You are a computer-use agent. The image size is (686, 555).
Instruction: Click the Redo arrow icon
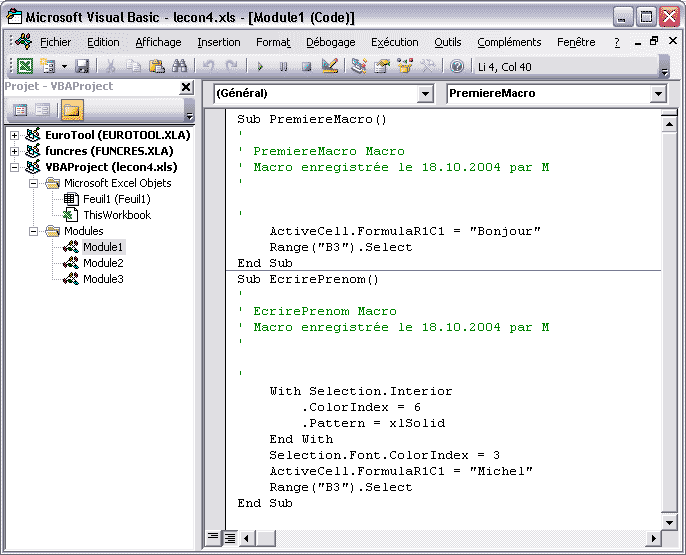[231, 66]
